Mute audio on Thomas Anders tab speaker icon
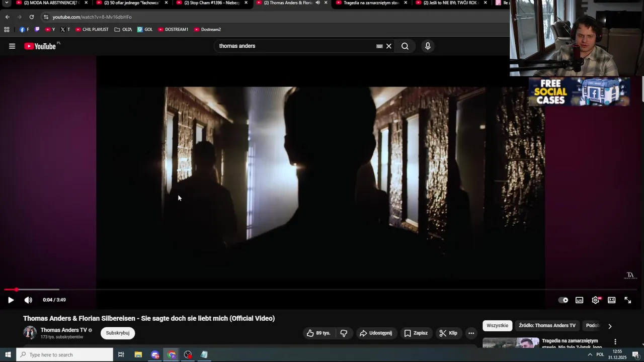 pos(317,3)
